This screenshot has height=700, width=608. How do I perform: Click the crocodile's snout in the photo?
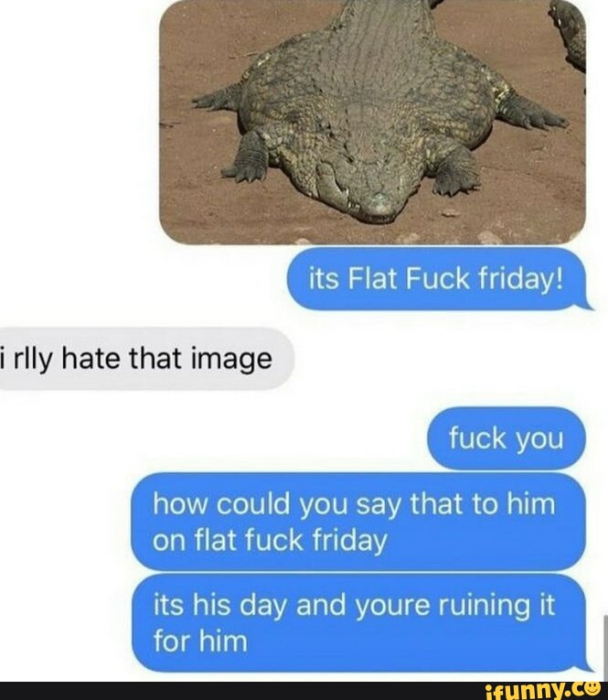[x=379, y=208]
